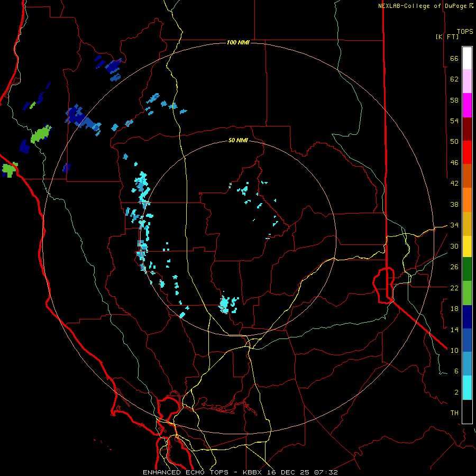Click legend value "26"
476x476 pixels.
tap(454, 267)
